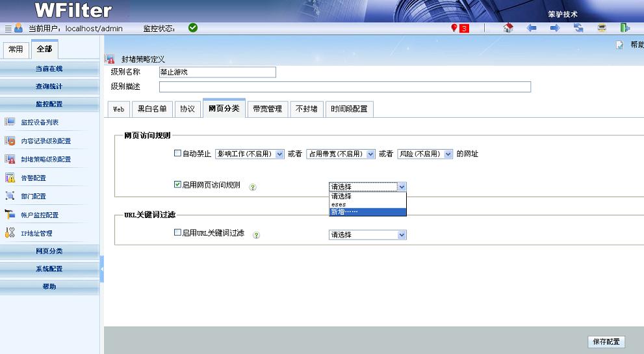Uncheck the 启用网页访问规则 checkbox
This screenshot has width=644, height=354.
177,185
